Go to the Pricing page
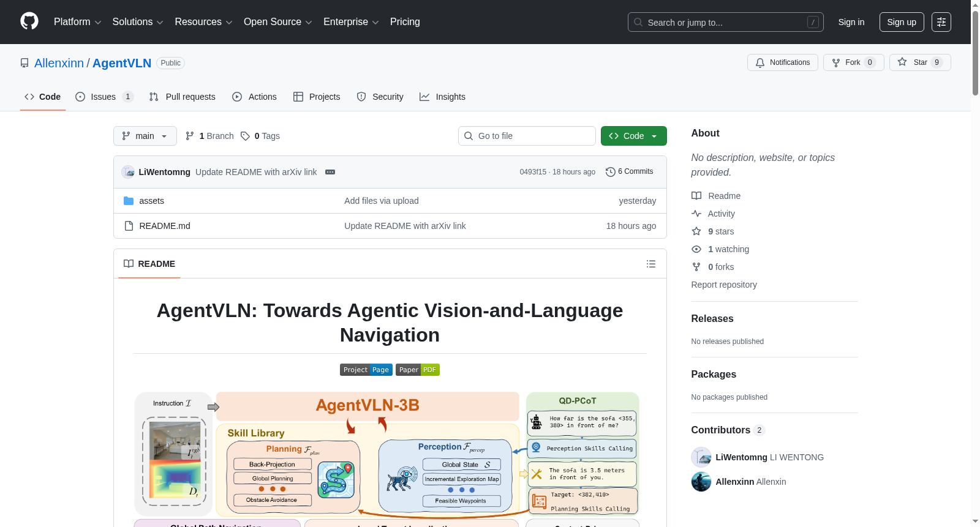 coord(405,22)
